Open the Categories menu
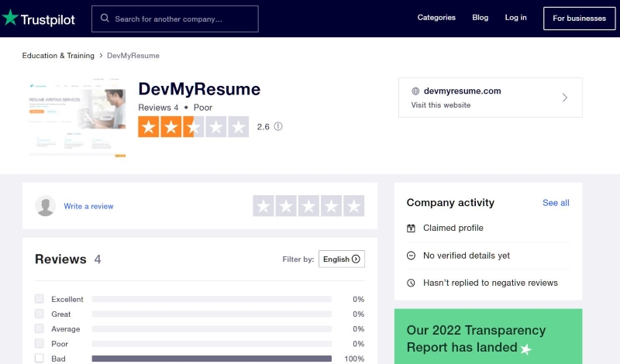The image size is (620, 364). [436, 17]
